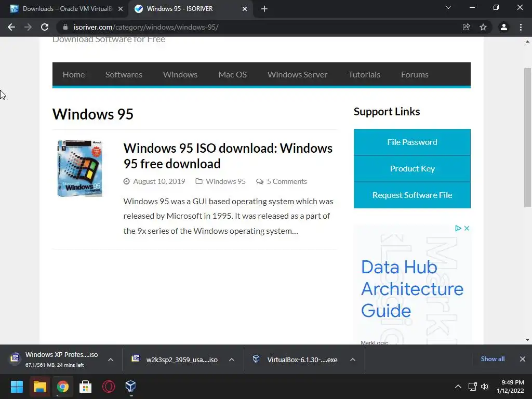Open Opera browser from taskbar
The image size is (532, 399).
click(109, 387)
